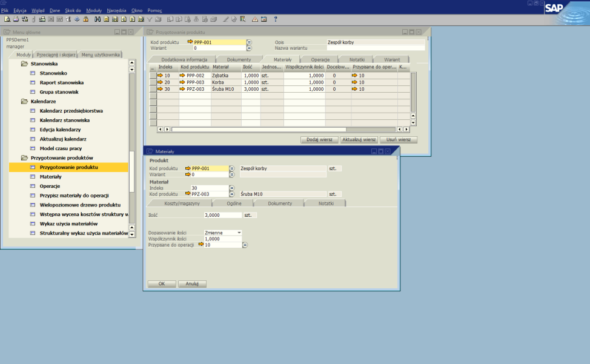
Task: Click orange link arrow before PPZ-003 in table
Action: click(182, 89)
